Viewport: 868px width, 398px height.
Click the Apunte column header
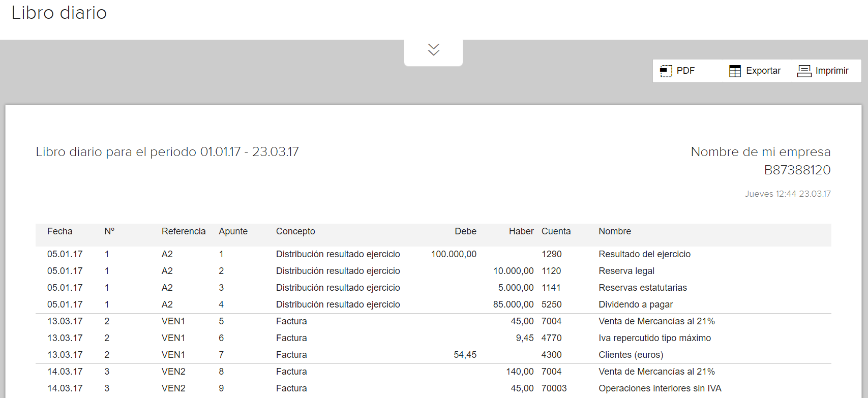coord(233,231)
